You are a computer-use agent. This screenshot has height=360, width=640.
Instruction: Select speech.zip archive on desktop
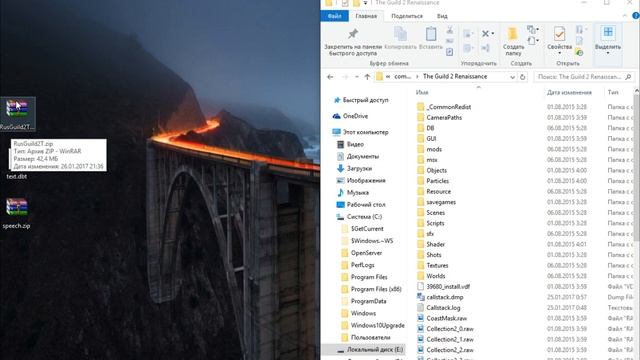point(16,213)
